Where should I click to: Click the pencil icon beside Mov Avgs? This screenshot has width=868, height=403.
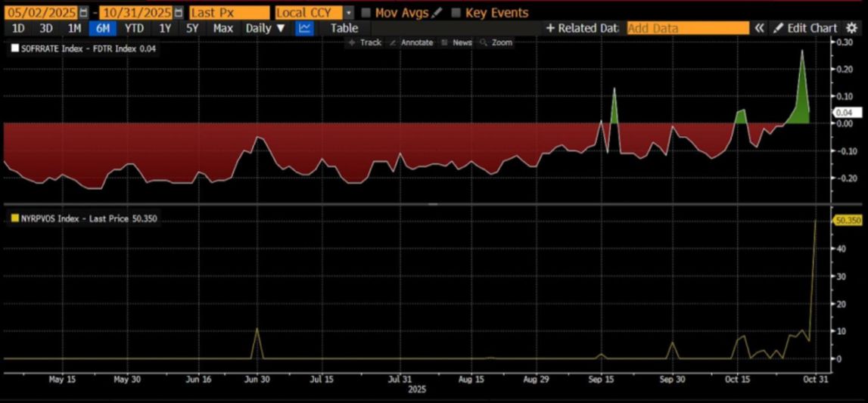coord(437,13)
